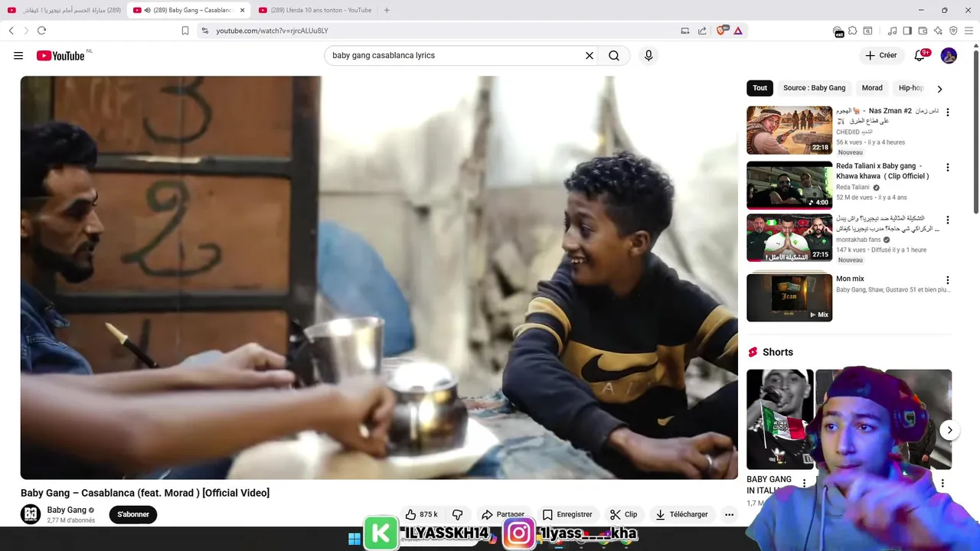Switch to Lferda 10 ans tonton tab
This screenshot has height=551, width=980.
315,10
